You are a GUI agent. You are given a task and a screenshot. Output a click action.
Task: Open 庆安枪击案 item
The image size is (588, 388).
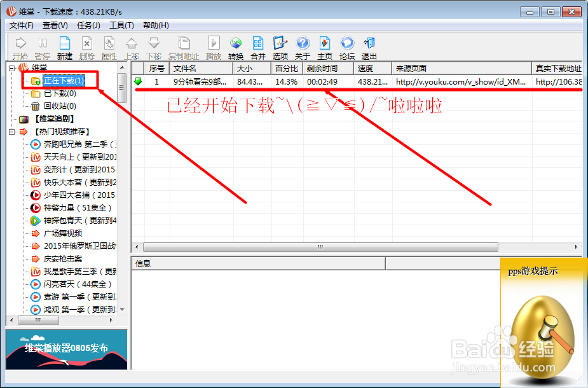pos(63,259)
